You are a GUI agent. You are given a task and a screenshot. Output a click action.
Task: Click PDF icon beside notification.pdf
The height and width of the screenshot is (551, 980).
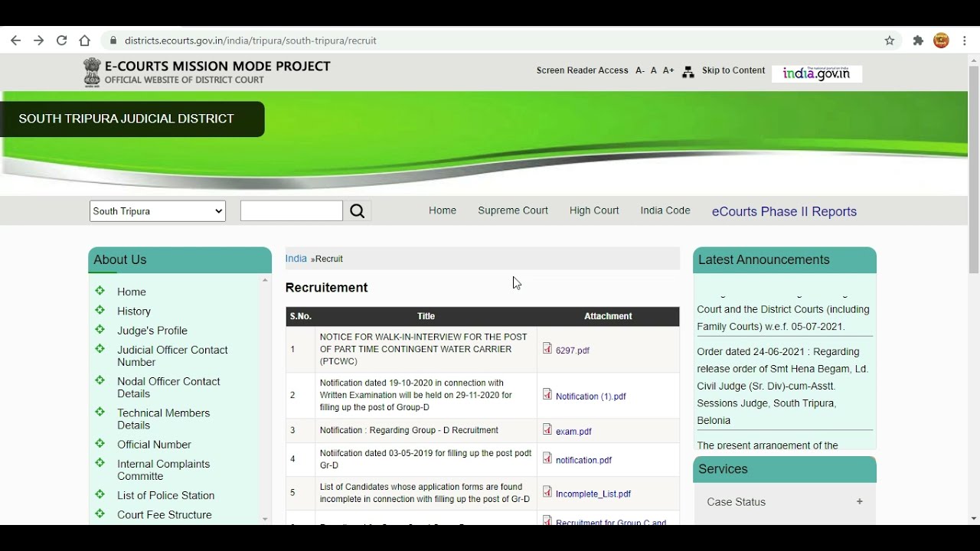coord(547,458)
